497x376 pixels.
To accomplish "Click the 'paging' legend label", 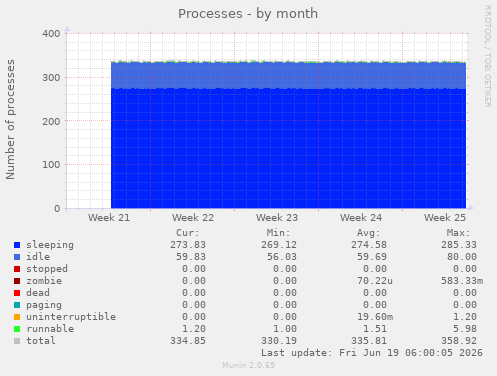I will [44, 305].
